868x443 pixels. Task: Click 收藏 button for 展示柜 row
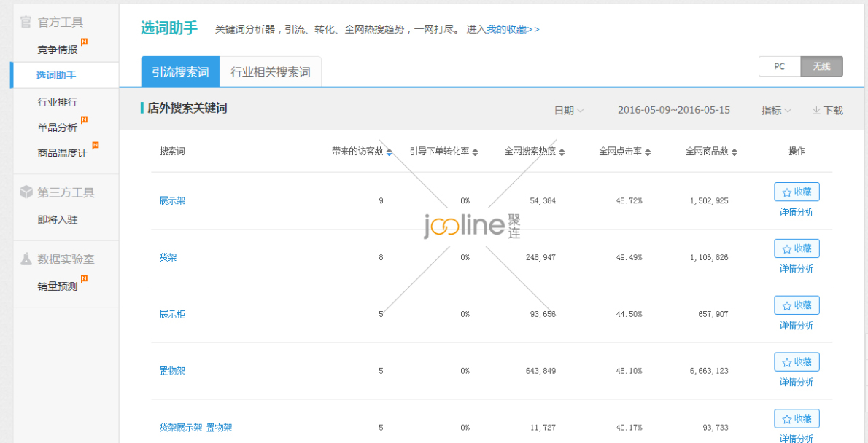click(x=797, y=305)
